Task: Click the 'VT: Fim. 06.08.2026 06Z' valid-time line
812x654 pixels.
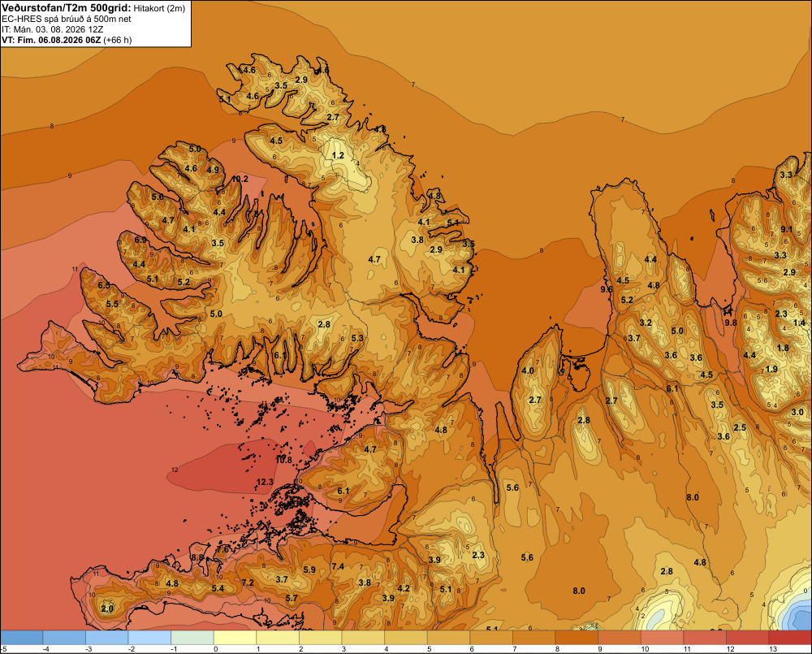Action: click(51, 40)
